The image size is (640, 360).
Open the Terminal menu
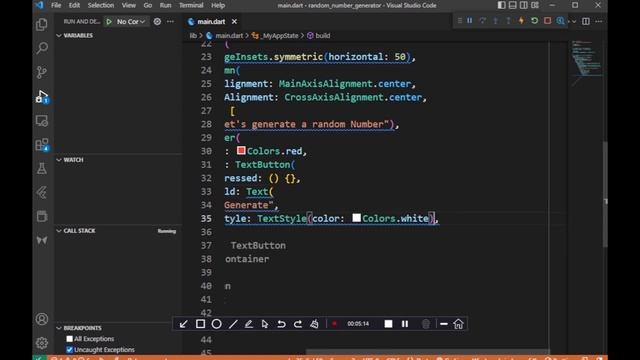191,5
